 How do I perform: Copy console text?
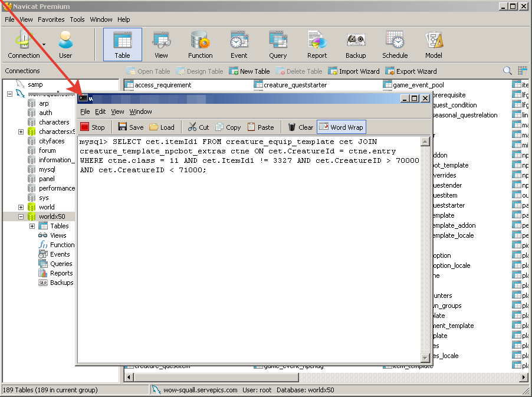(x=228, y=127)
